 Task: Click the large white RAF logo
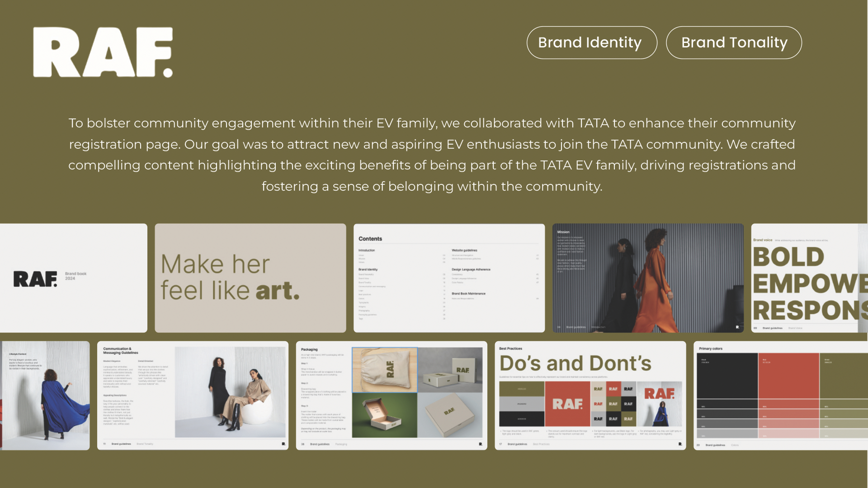coord(103,52)
